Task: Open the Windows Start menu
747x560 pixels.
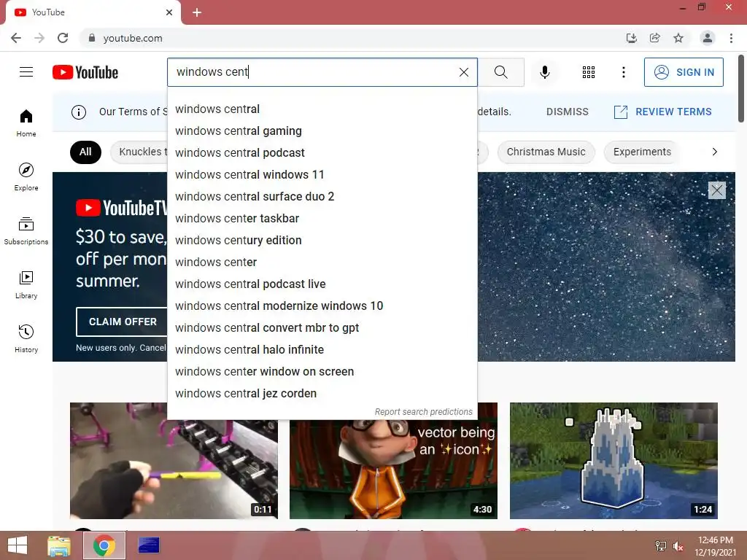Action: click(x=18, y=545)
